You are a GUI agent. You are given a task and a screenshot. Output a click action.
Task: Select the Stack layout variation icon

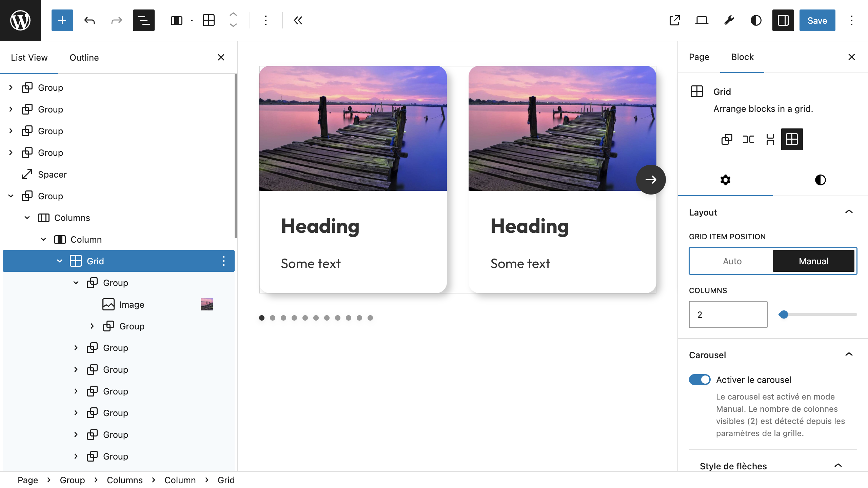click(770, 139)
